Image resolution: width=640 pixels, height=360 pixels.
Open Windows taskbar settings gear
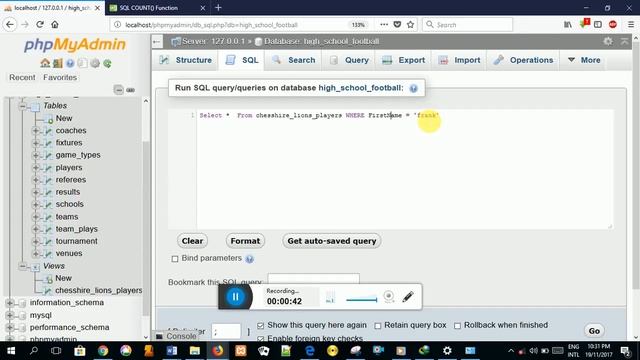pyautogui.click(x=447, y=351)
